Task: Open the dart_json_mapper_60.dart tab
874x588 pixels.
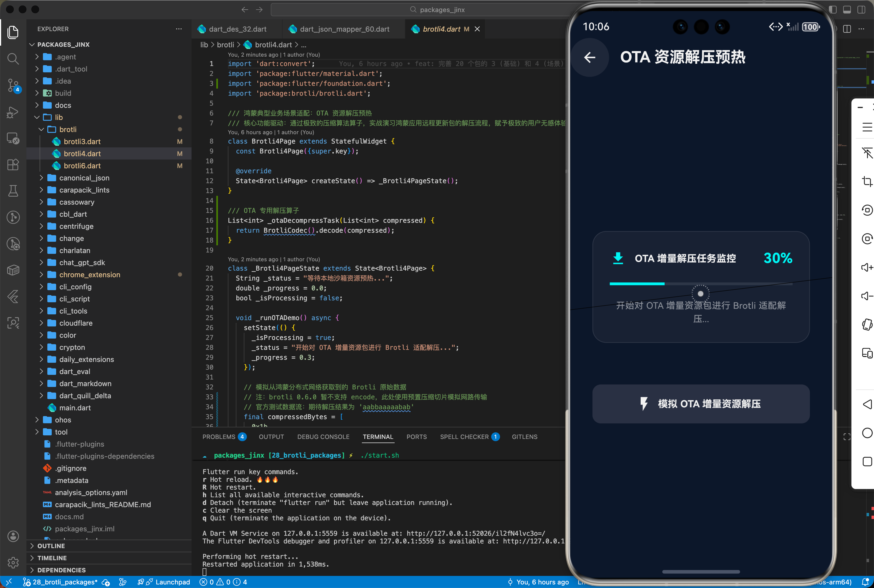Action: pos(344,29)
